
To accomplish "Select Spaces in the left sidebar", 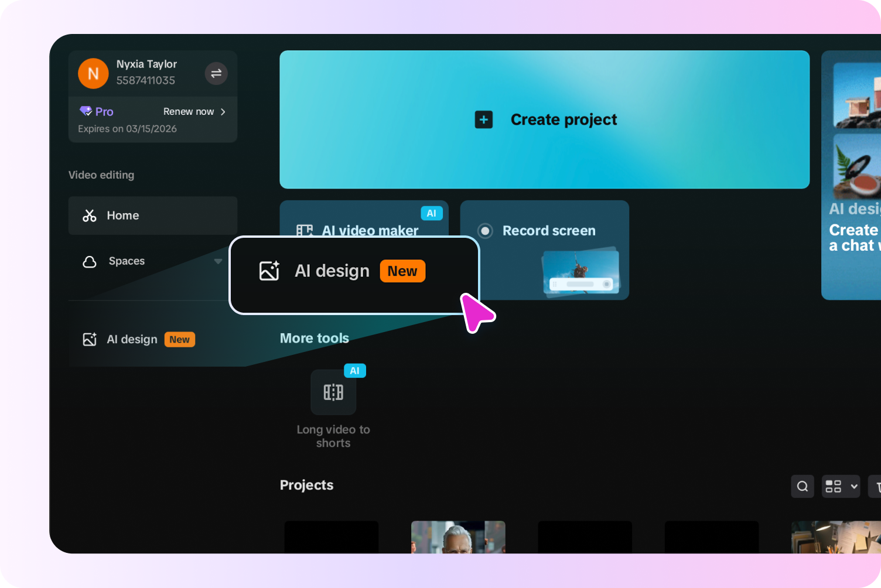I will pyautogui.click(x=127, y=261).
